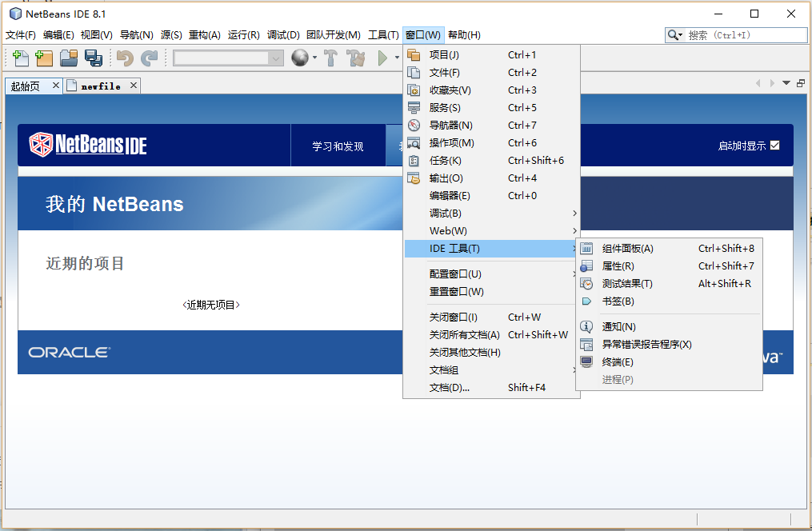This screenshot has width=812, height=531.
Task: Close the newfile tab
Action: point(134,85)
